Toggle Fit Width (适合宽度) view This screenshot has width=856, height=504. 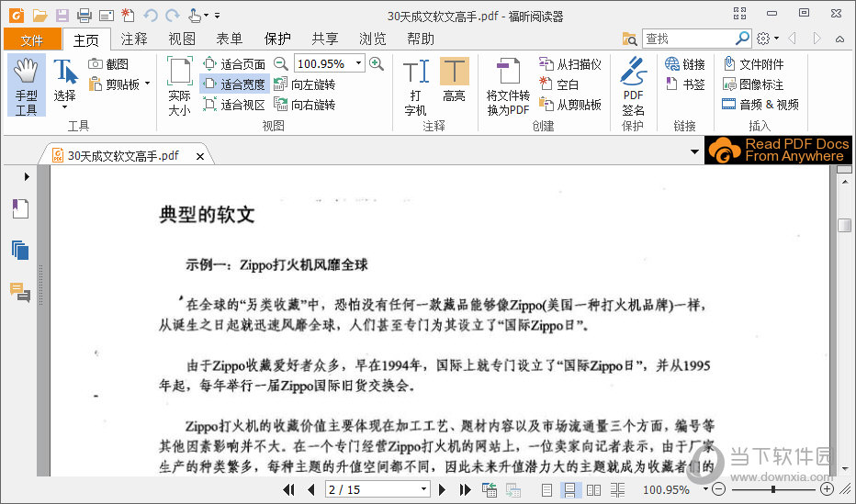pyautogui.click(x=234, y=84)
